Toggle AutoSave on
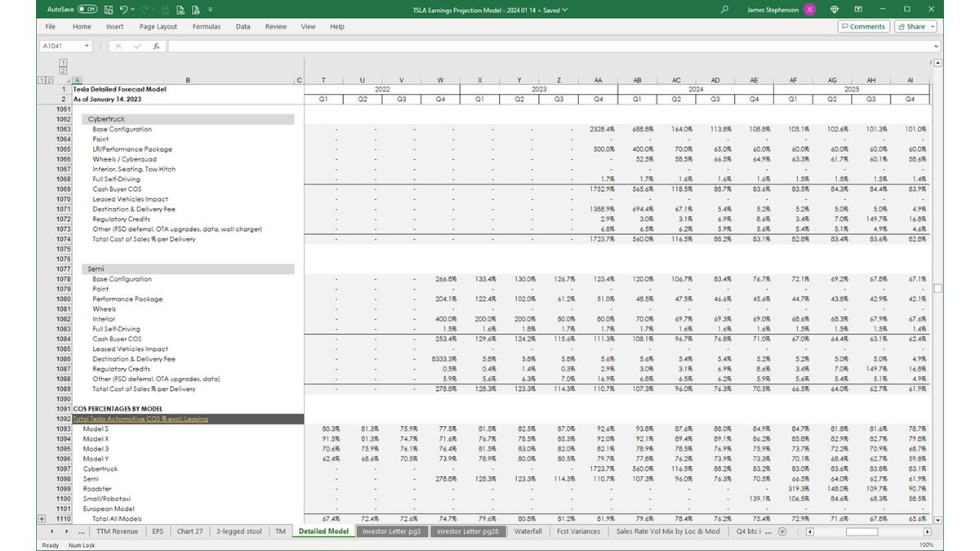 (x=87, y=9)
